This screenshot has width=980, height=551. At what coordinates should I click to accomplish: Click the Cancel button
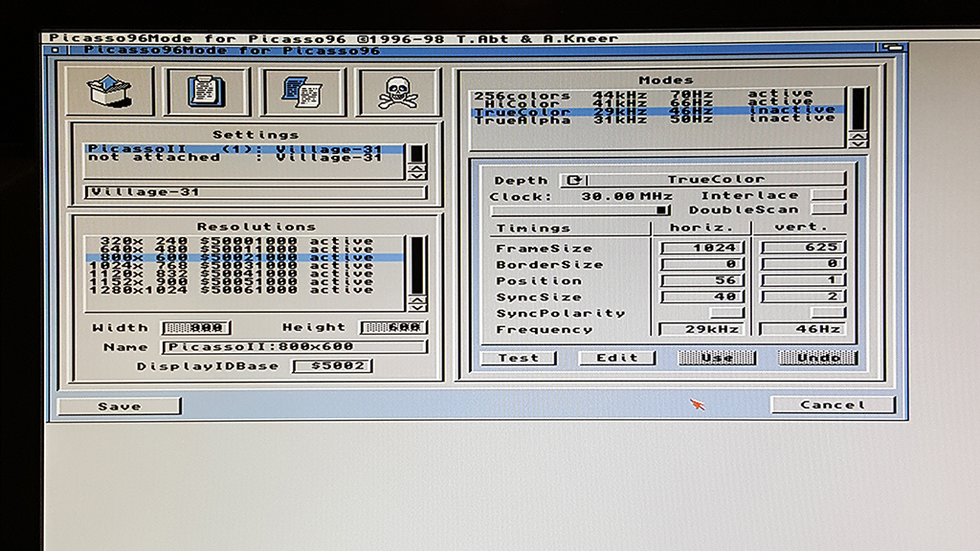(x=833, y=405)
